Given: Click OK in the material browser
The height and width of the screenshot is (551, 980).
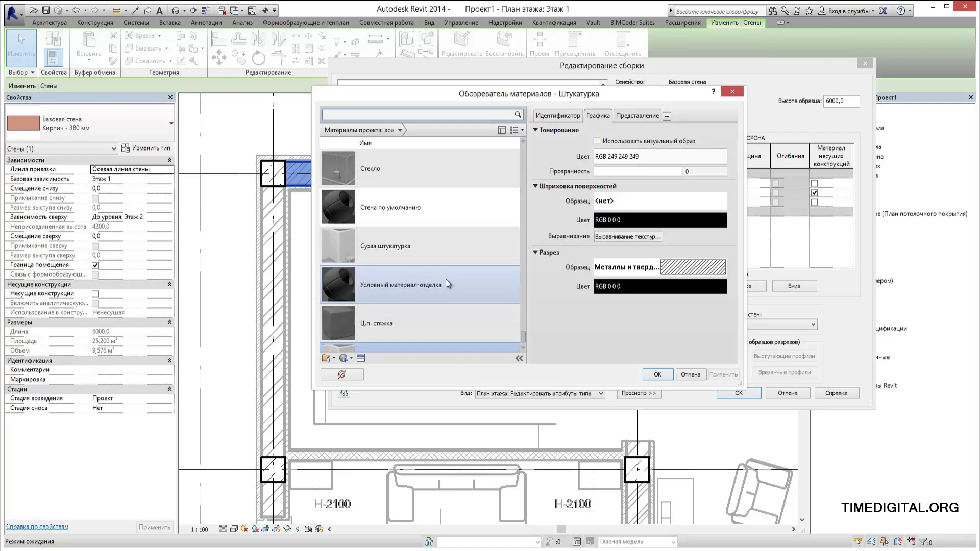Looking at the screenshot, I should 657,374.
